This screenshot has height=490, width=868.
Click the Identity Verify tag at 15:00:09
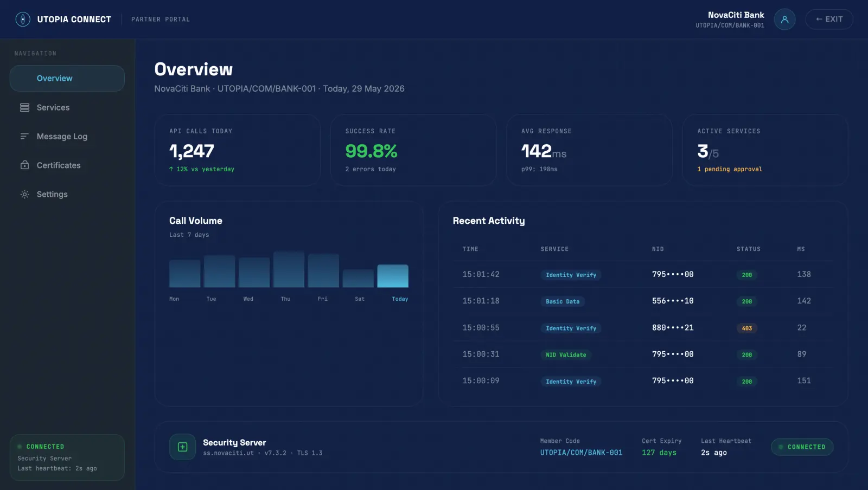pyautogui.click(x=571, y=382)
